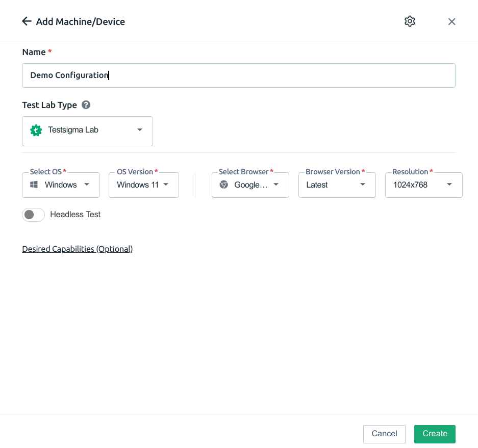478x448 pixels.
Task: Click the Test Lab Type help icon
Action: point(86,105)
